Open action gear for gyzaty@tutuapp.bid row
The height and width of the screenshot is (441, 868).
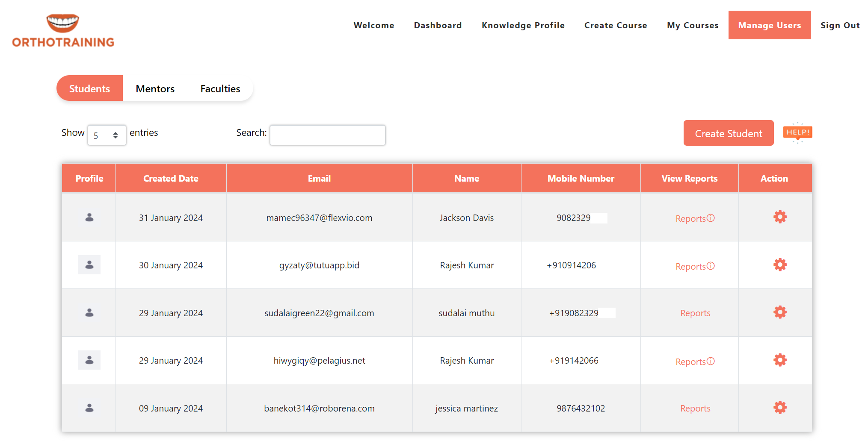tap(779, 265)
